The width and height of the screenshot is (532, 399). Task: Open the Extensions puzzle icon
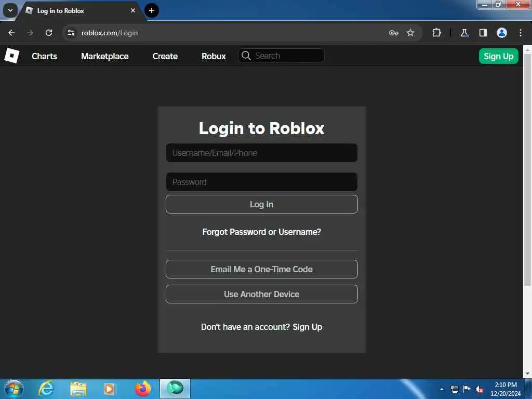click(436, 33)
